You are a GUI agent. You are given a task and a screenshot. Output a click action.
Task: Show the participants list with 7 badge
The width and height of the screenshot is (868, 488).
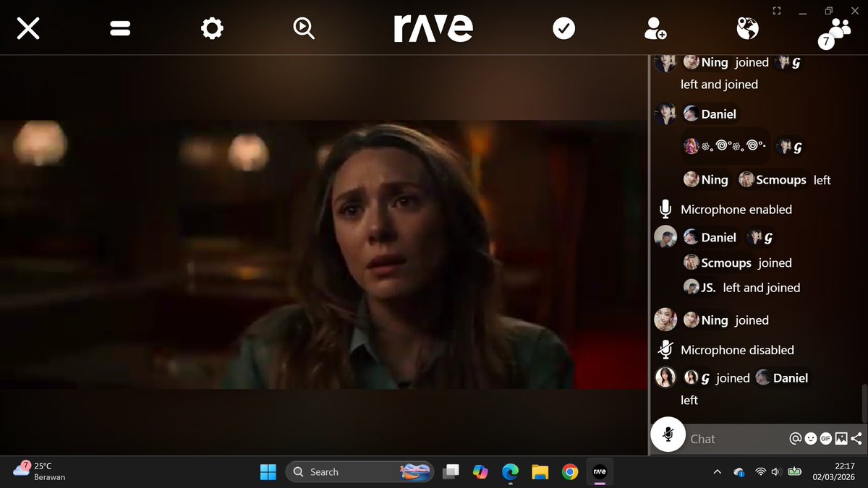(x=835, y=33)
